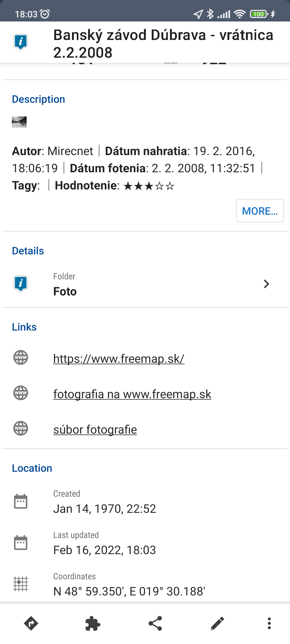Tap the point info icon beside title
Image resolution: width=290 pixels, height=644 pixels.
21,42
